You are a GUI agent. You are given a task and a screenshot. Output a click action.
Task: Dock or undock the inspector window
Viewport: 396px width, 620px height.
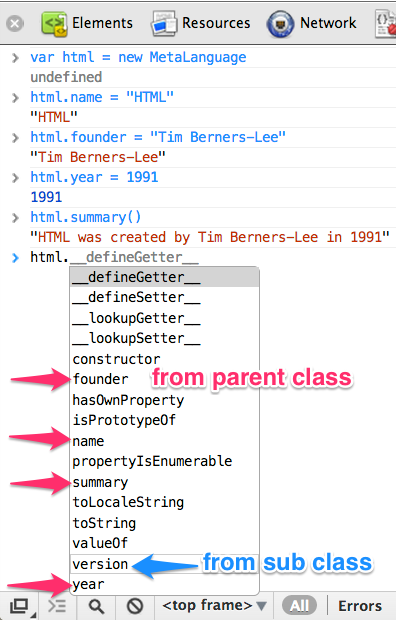tap(20, 606)
